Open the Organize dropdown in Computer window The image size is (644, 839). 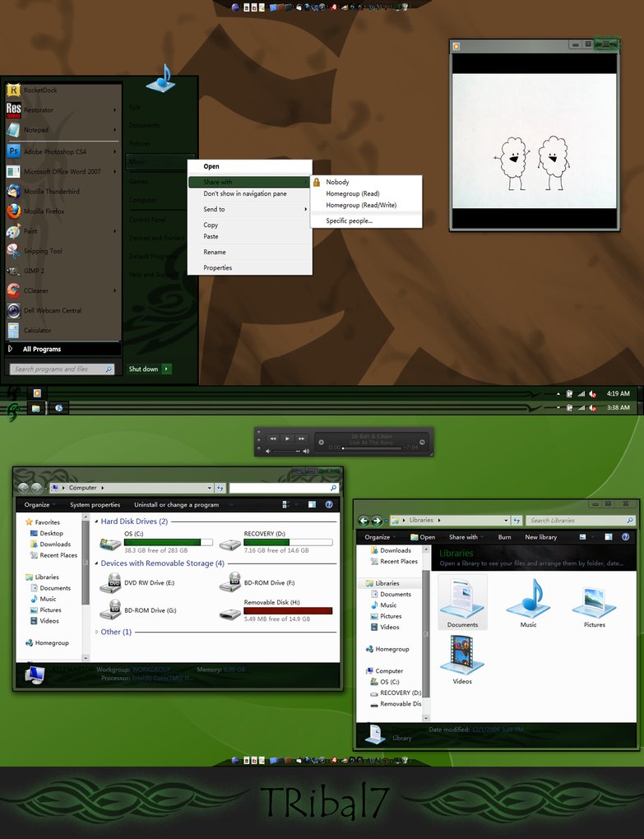click(x=39, y=504)
